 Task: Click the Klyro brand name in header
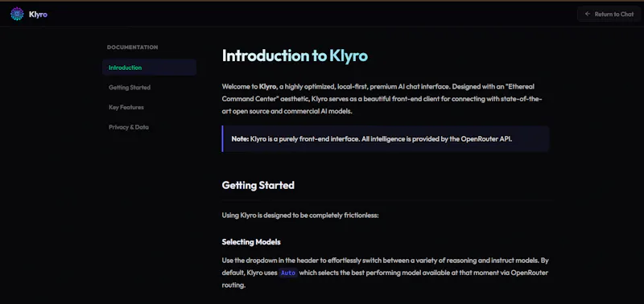tap(38, 14)
